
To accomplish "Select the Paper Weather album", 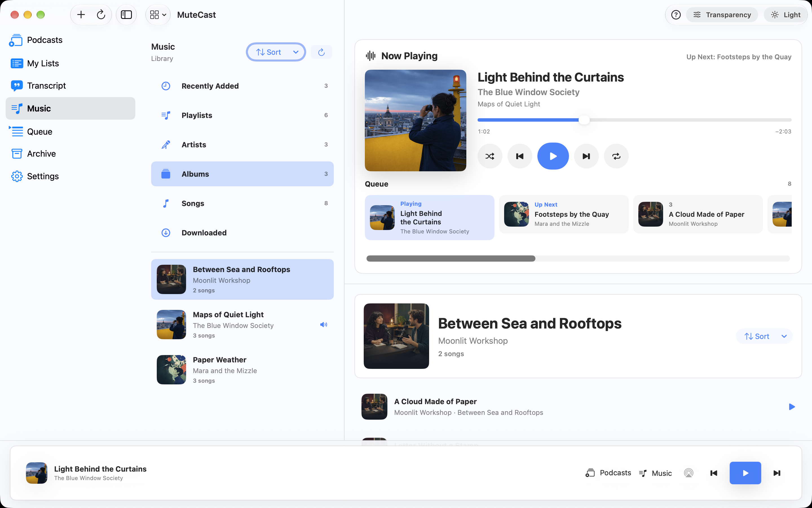I will pyautogui.click(x=242, y=370).
